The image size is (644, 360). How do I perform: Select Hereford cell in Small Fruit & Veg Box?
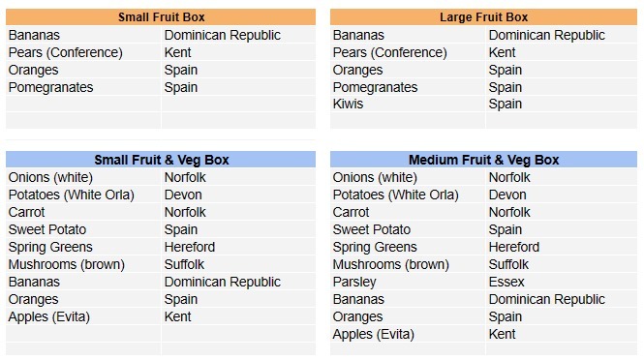(238, 247)
